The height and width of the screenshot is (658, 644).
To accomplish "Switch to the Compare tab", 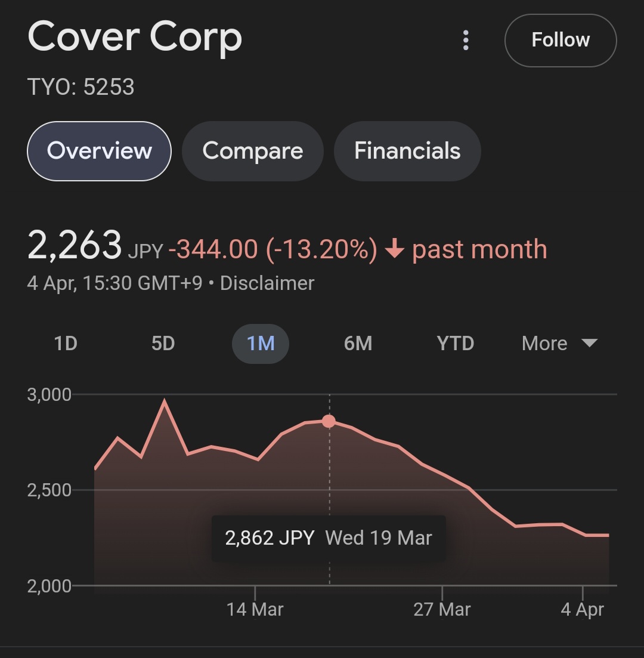I will [x=253, y=151].
